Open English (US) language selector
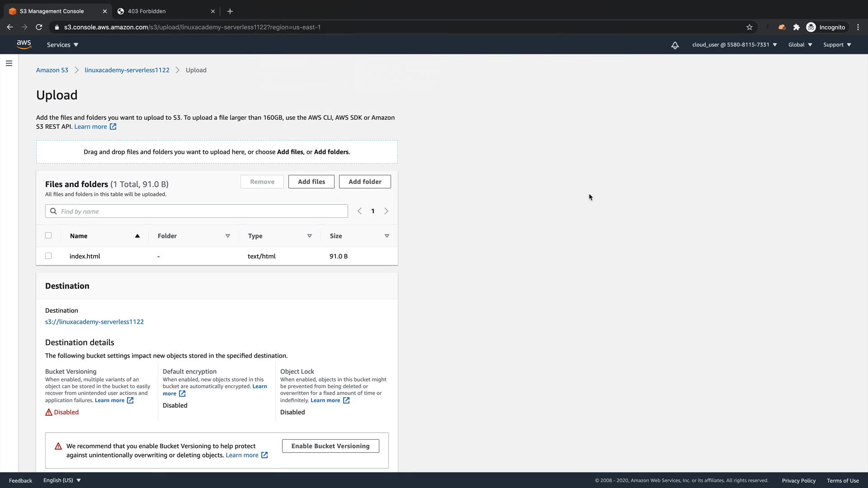The width and height of the screenshot is (868, 488). (62, 480)
